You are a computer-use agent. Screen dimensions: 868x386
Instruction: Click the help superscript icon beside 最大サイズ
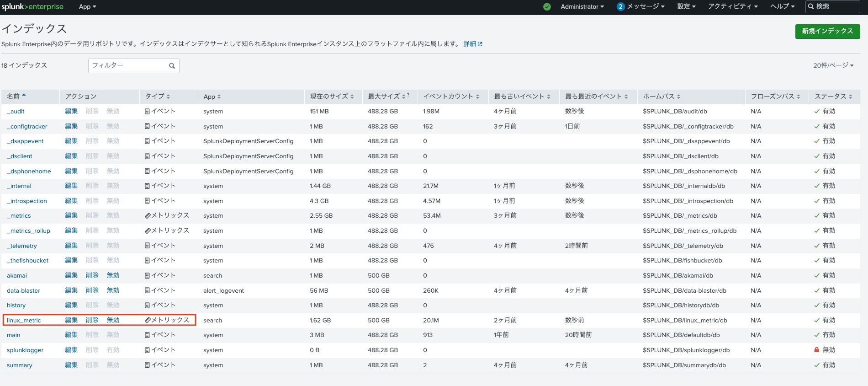pyautogui.click(x=408, y=95)
